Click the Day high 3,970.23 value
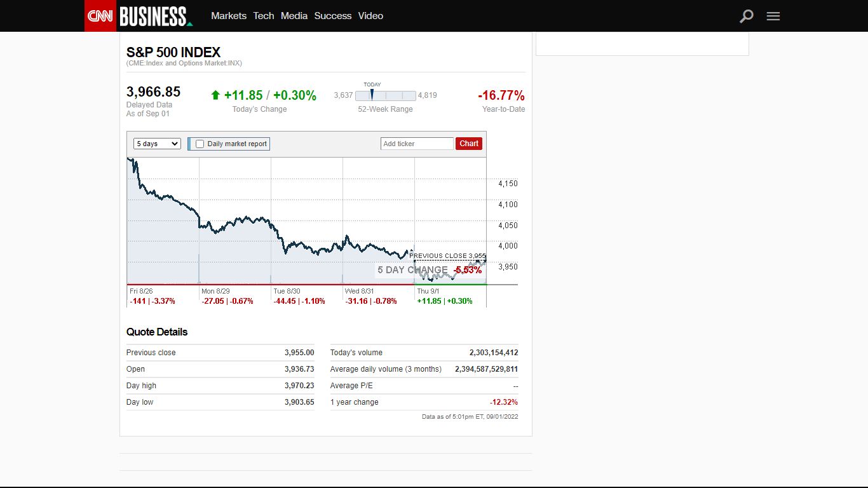The width and height of the screenshot is (868, 488). point(299,386)
